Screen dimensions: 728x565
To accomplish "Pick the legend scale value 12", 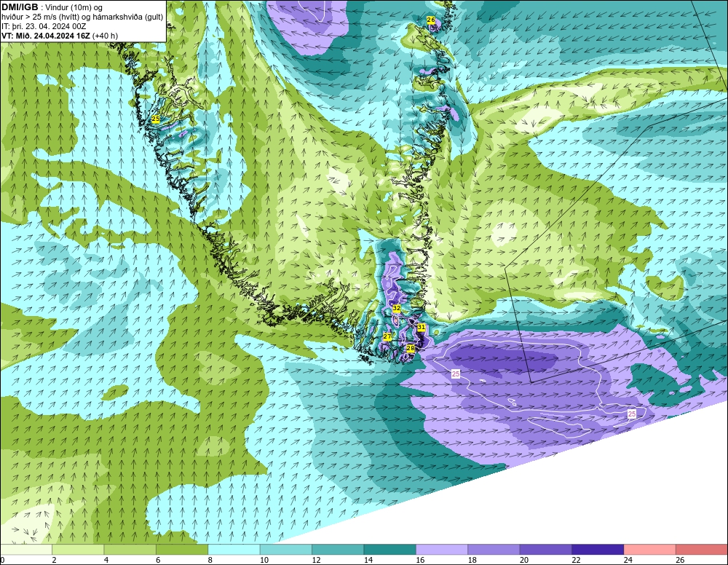I will coord(316,560).
